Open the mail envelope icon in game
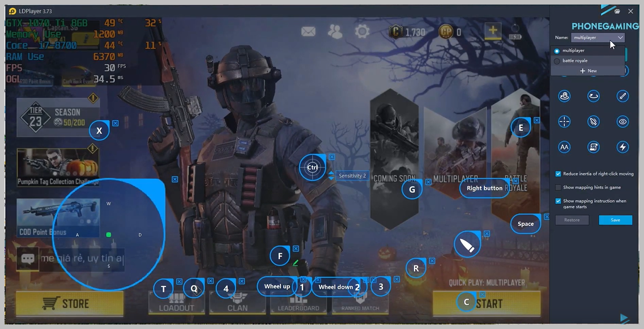Viewport: 644px width, 329px height. pos(308,31)
